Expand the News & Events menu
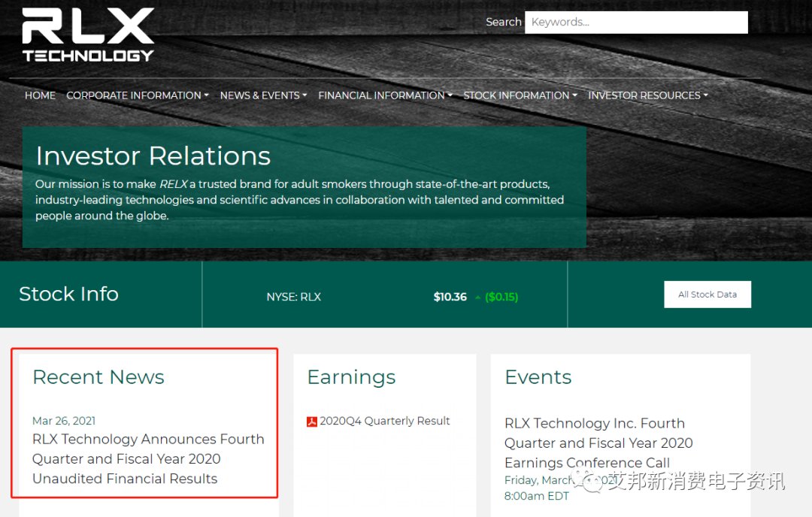 (x=263, y=95)
